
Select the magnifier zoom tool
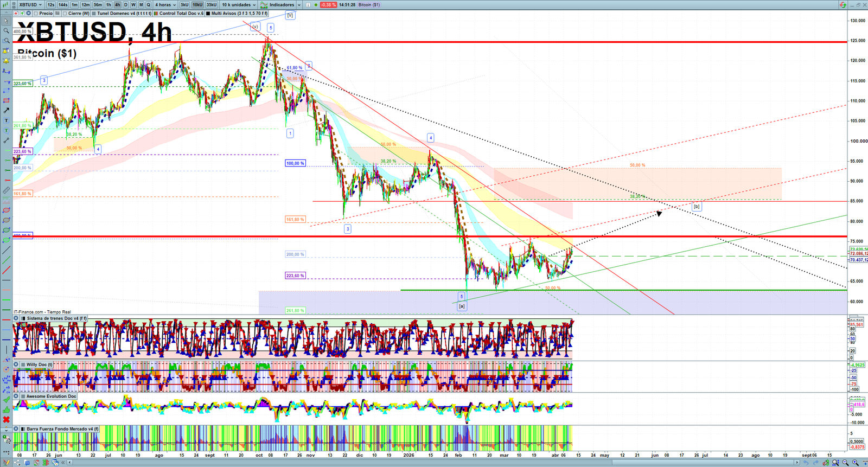[6, 31]
